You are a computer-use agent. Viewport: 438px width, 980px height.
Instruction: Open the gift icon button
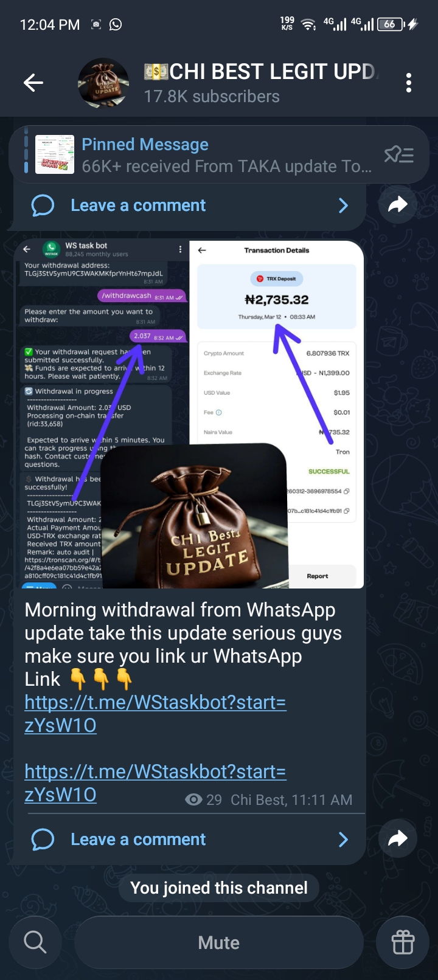tap(403, 942)
